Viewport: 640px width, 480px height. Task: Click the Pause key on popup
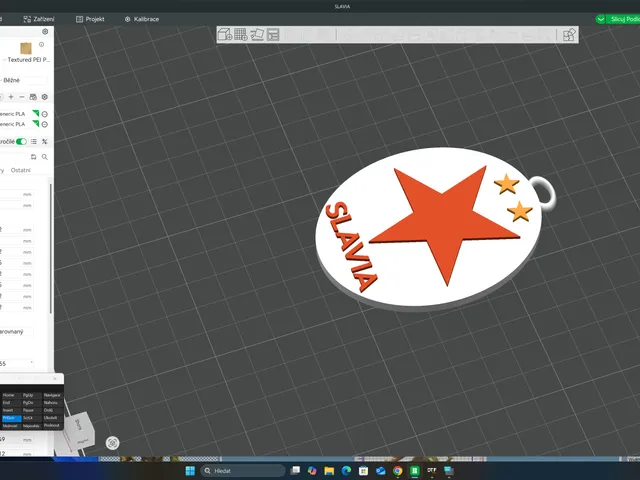pos(31,410)
